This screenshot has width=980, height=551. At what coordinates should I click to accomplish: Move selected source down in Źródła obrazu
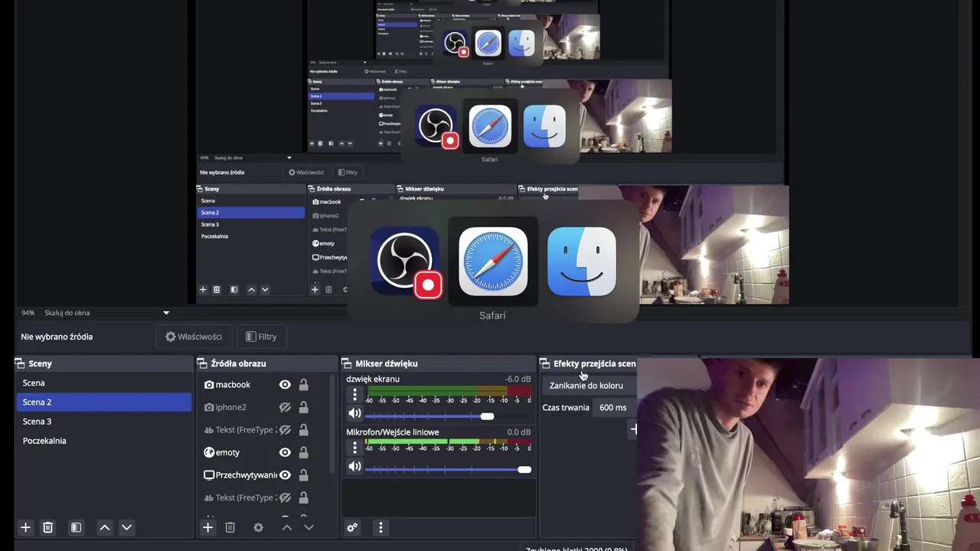click(x=309, y=527)
